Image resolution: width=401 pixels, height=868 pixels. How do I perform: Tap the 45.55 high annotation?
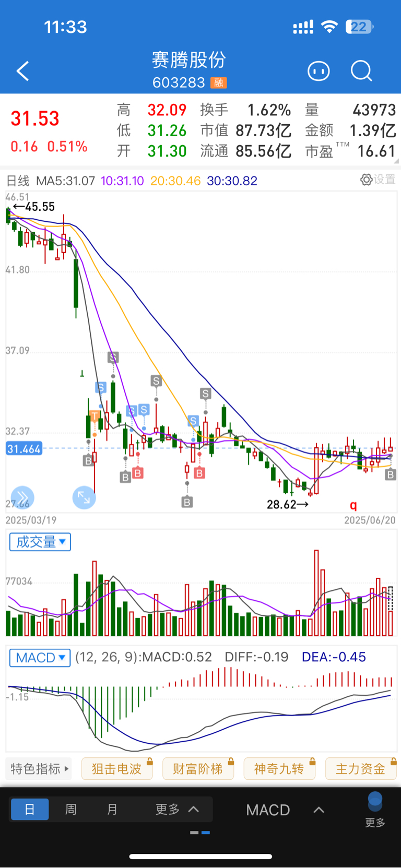click(34, 207)
